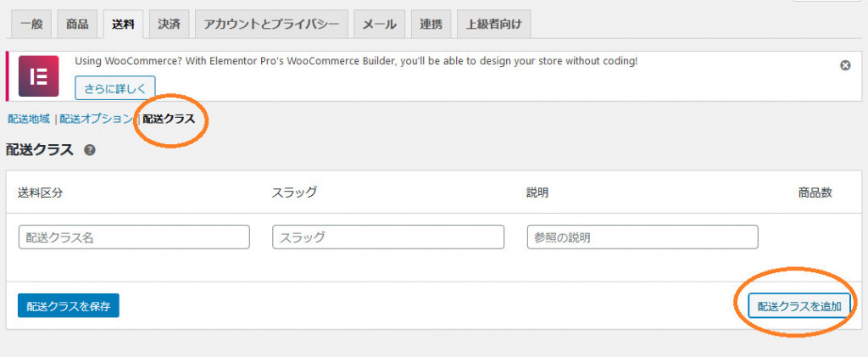Select the 配送クラス sub-navigation item
The height and width of the screenshot is (357, 868).
169,119
